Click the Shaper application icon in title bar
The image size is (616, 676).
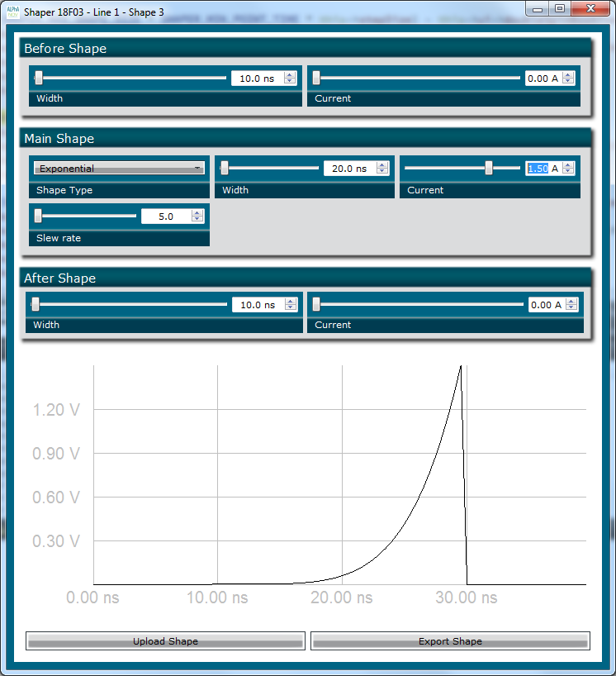[x=12, y=12]
